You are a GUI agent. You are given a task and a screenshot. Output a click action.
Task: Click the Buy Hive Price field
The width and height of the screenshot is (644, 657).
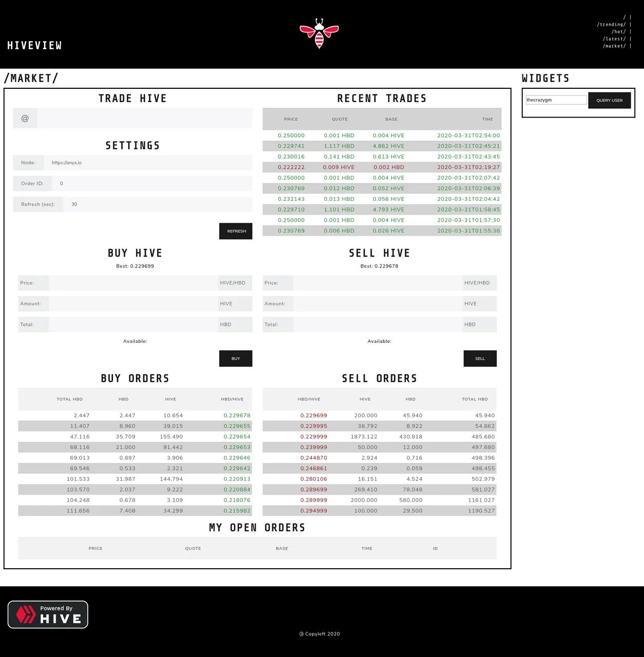[133, 283]
